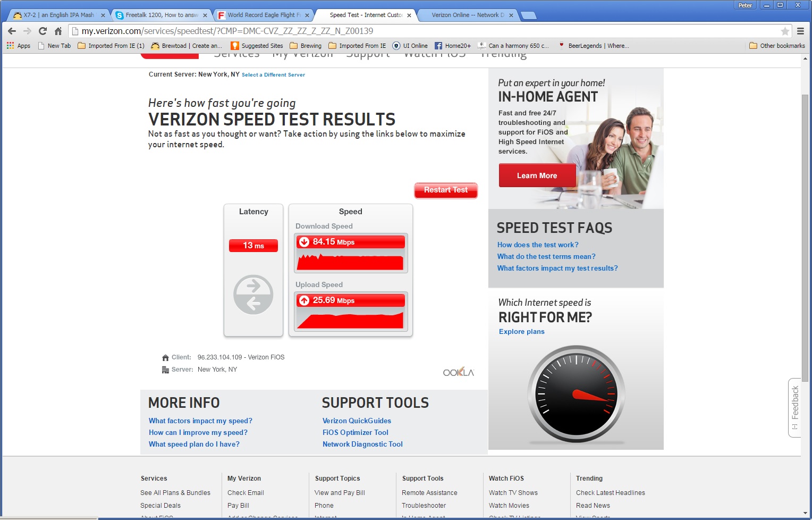
Task: Open the Apps bookmark shortcut
Action: click(19, 46)
